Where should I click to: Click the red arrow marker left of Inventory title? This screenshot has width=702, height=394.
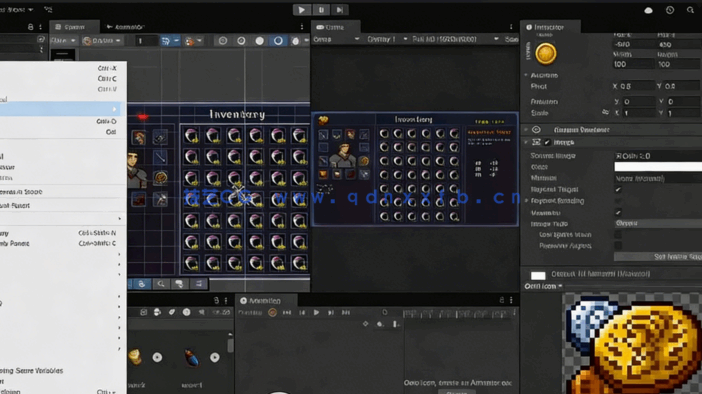(142, 117)
